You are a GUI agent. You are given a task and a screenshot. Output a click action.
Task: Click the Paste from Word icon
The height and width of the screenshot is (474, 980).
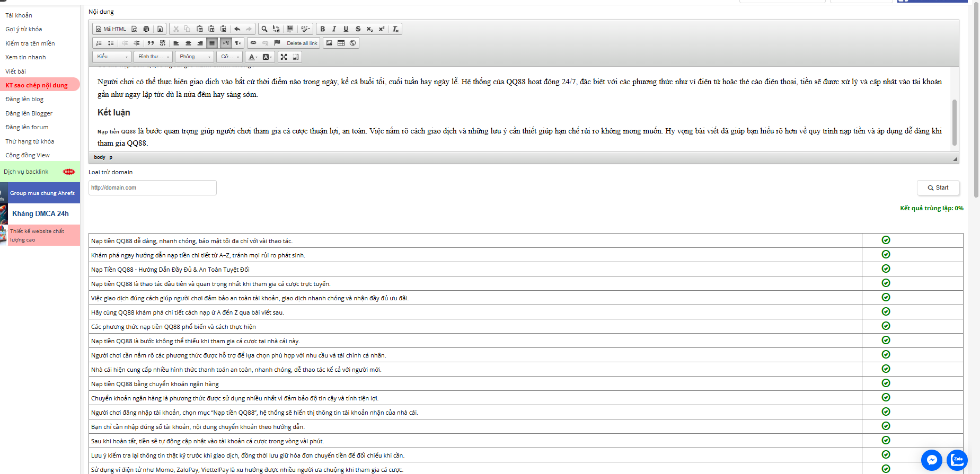tap(223, 29)
